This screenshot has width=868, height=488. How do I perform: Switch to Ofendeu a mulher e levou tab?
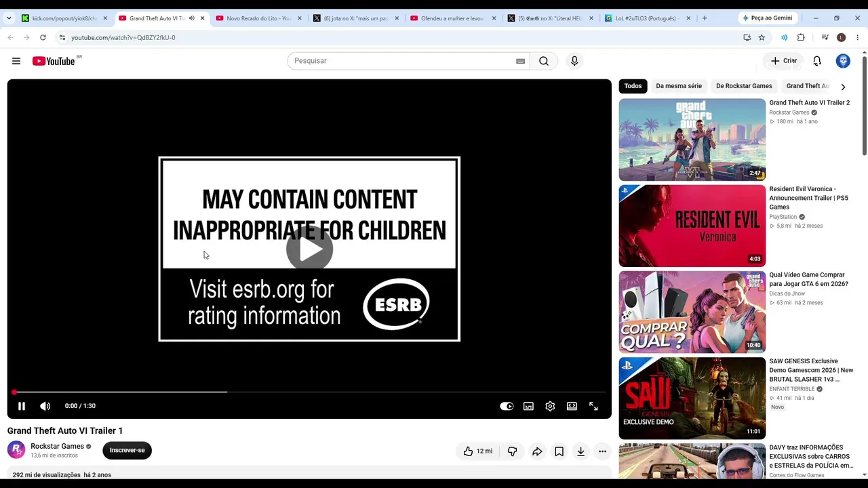click(453, 18)
